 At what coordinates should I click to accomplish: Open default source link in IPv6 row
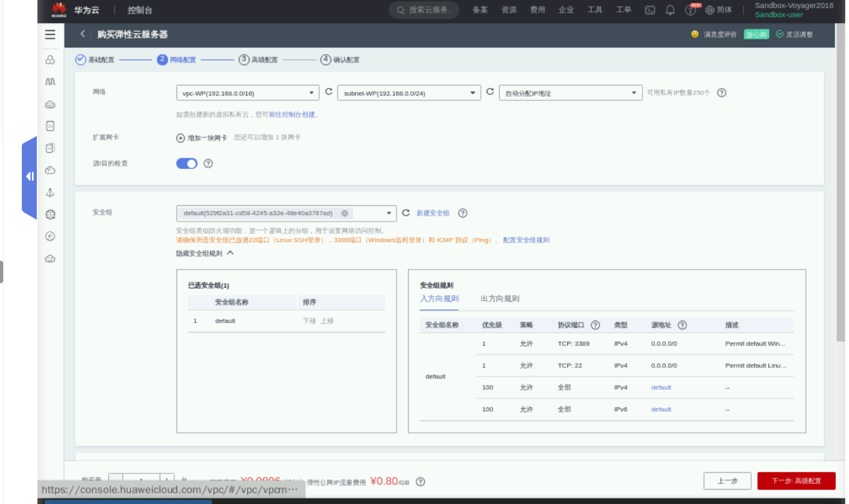[661, 409]
